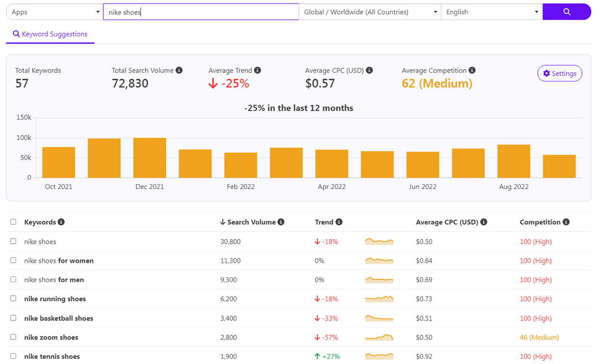Open the Competition column info tooltip
The image size is (606, 364).
pyautogui.click(x=566, y=222)
